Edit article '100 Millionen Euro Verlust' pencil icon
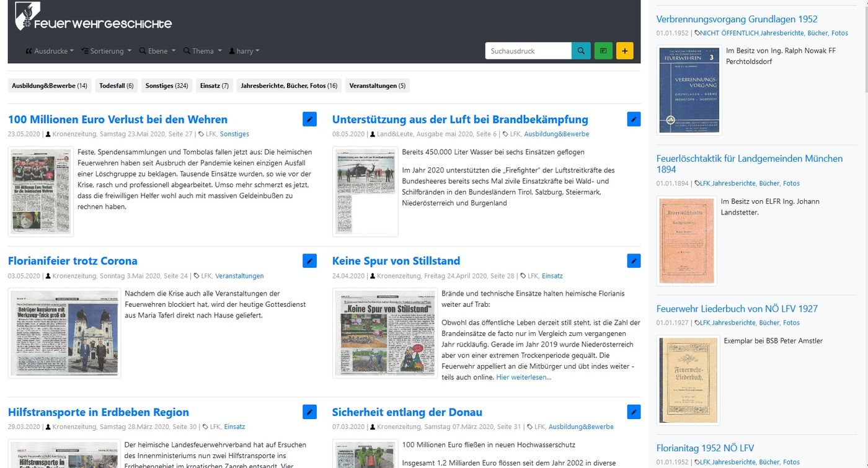This screenshot has width=868, height=468. (309, 120)
